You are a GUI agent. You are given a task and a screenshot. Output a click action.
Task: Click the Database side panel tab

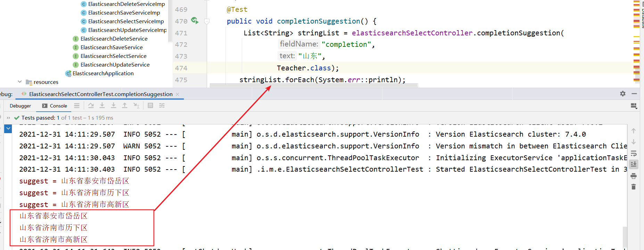642,16
